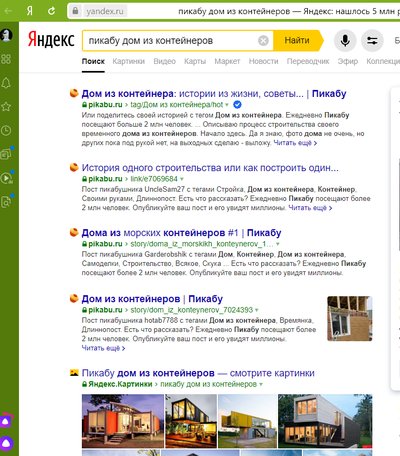The height and width of the screenshot is (456, 400).
Task: Open 'Дом из контейнера: истории из жизни' result
Action: (214, 94)
